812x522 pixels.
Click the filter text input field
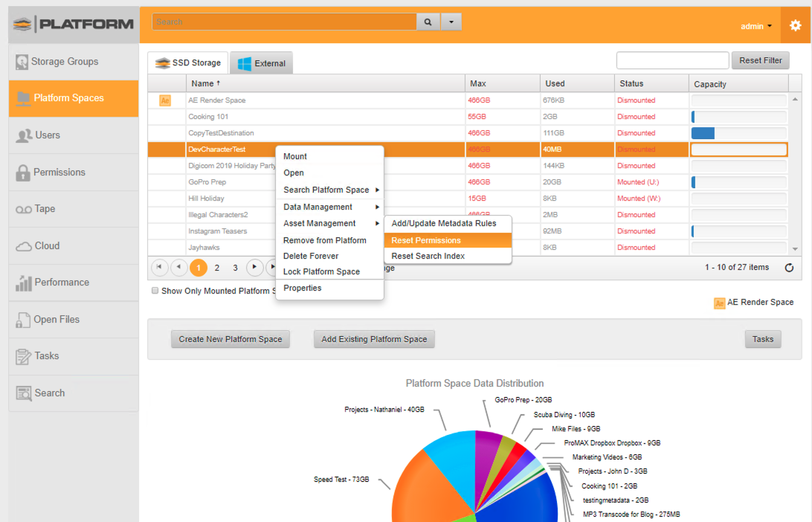[672, 60]
